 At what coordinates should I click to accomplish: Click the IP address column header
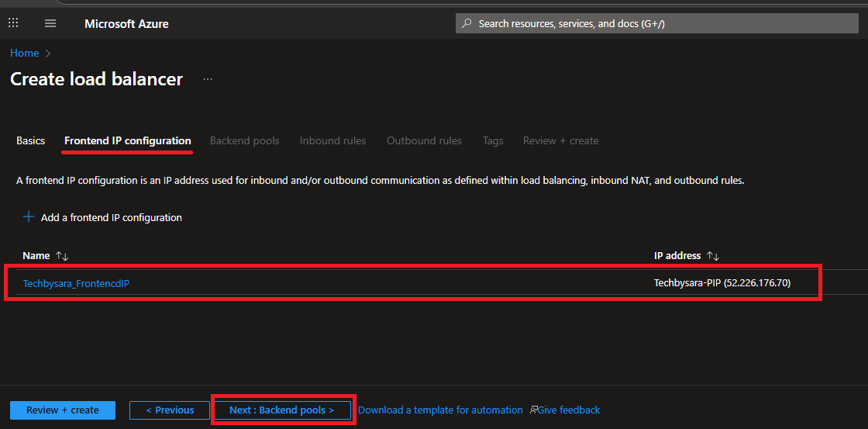tap(677, 255)
